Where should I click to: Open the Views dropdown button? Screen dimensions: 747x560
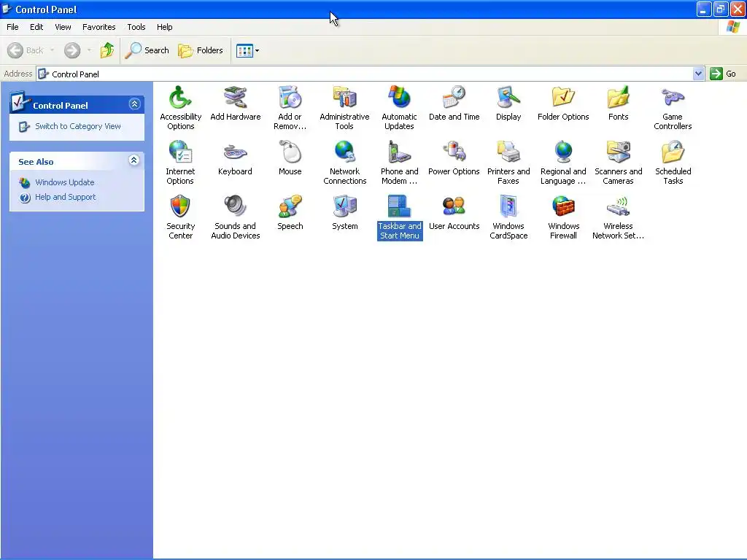click(x=248, y=50)
